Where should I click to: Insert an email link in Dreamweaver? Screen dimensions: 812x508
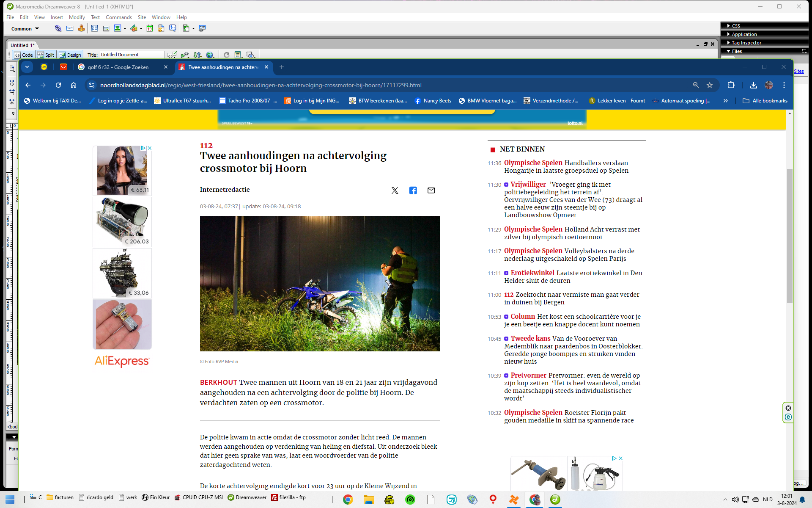click(x=70, y=28)
